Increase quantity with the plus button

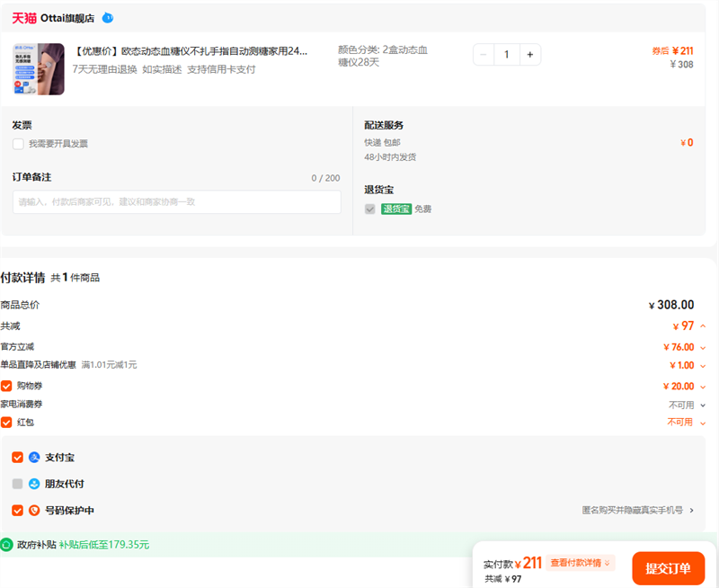tap(529, 55)
